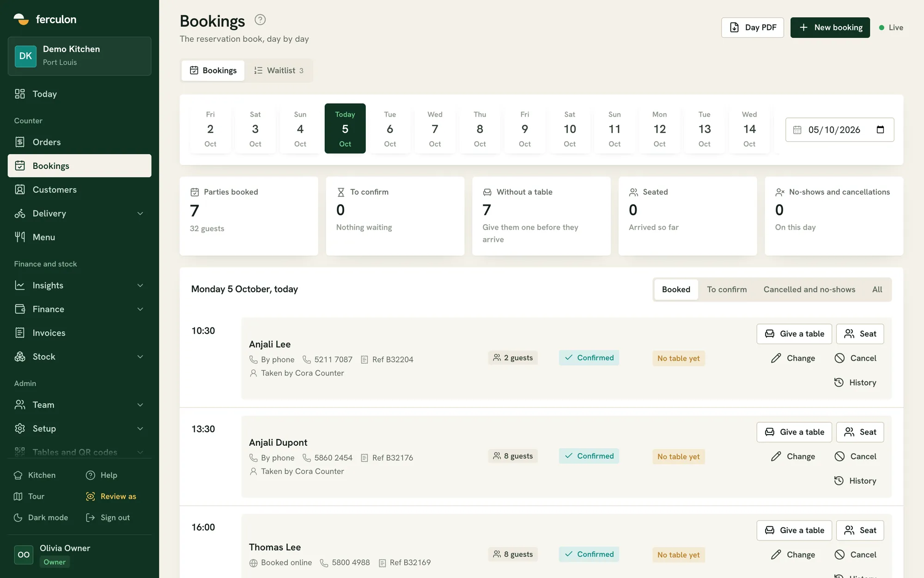Image resolution: width=924 pixels, height=578 pixels.
Task: Show Cancelled and no-shows filter
Action: click(x=809, y=289)
